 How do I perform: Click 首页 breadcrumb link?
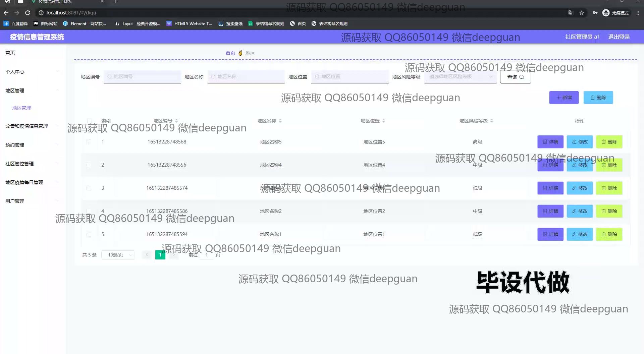(230, 53)
